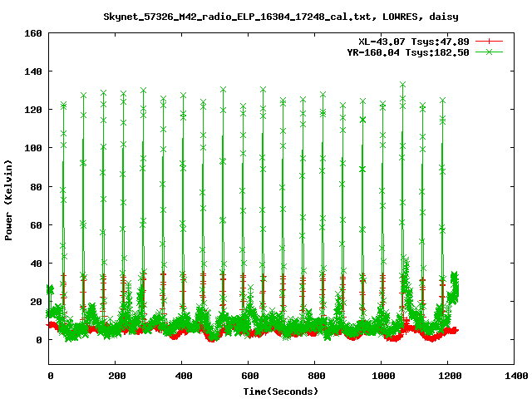This screenshot has width=532, height=399.
Task: Click x-axis tick label 1200
Action: point(450,376)
